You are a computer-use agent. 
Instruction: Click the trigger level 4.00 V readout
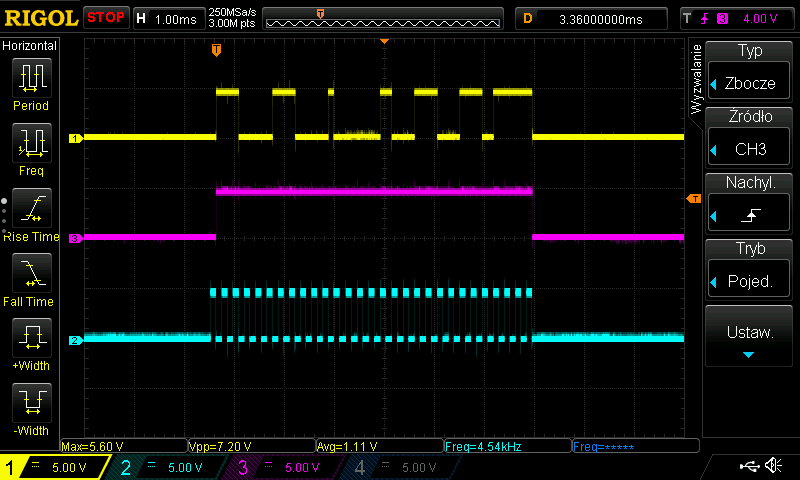(760, 19)
